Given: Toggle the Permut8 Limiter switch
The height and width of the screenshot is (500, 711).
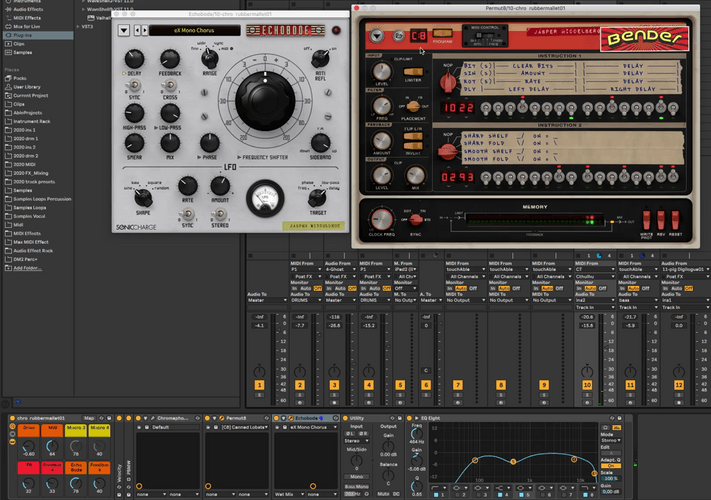Looking at the screenshot, I should click(x=413, y=72).
